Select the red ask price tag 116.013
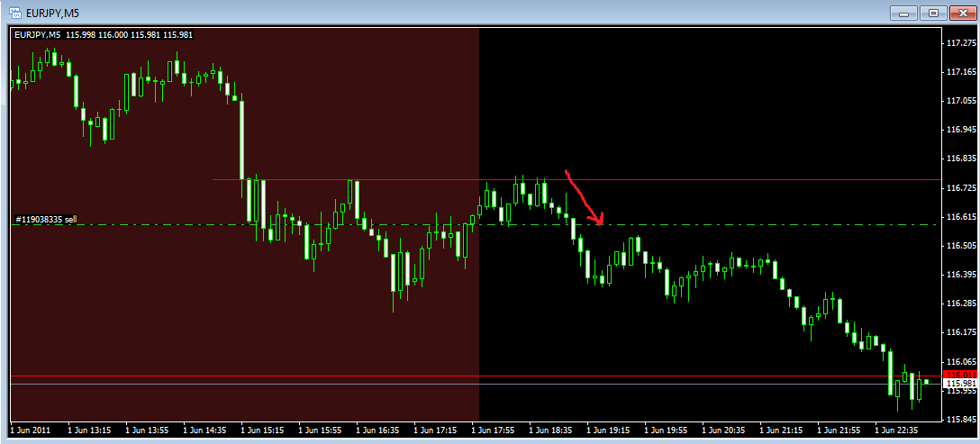The width and height of the screenshot is (980, 444). tap(957, 374)
